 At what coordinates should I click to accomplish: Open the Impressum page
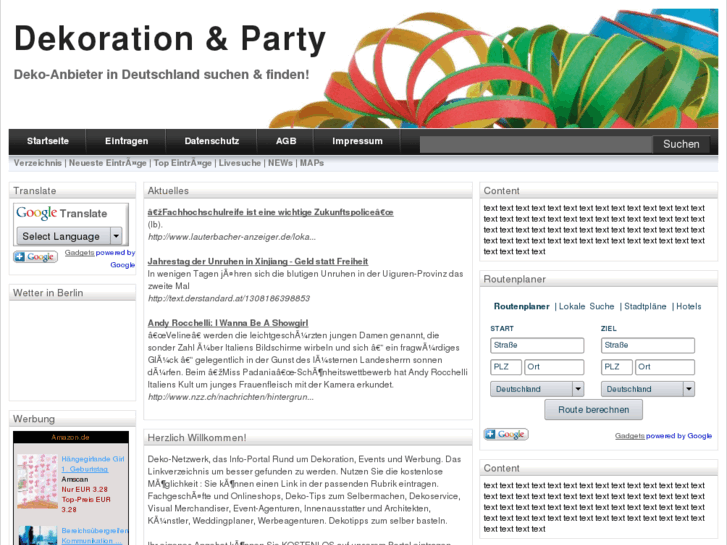coord(357,141)
